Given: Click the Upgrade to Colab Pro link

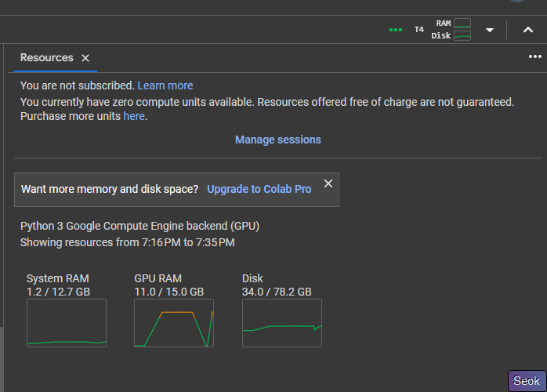Looking at the screenshot, I should (x=259, y=189).
